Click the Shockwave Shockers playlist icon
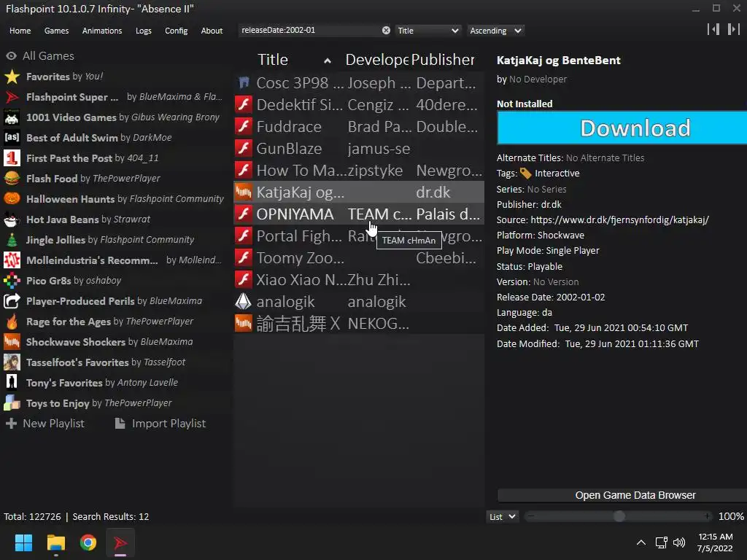 point(12,342)
